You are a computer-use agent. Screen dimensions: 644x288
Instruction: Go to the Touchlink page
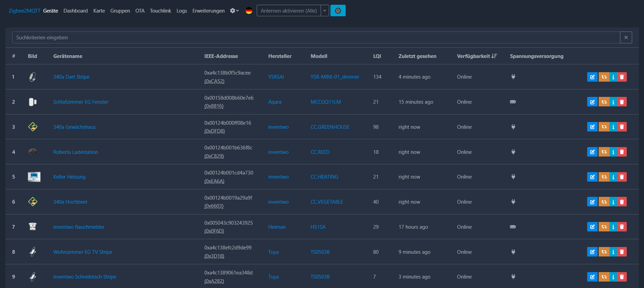point(160,11)
